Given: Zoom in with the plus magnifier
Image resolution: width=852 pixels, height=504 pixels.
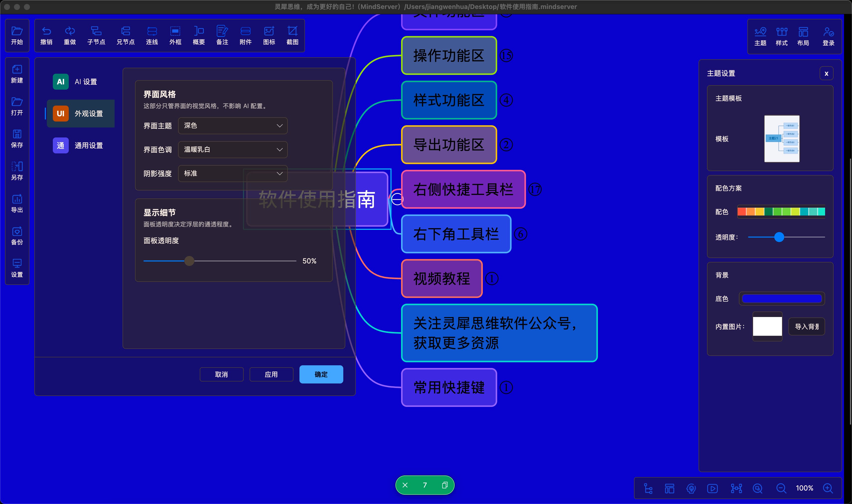Looking at the screenshot, I should click(828, 488).
